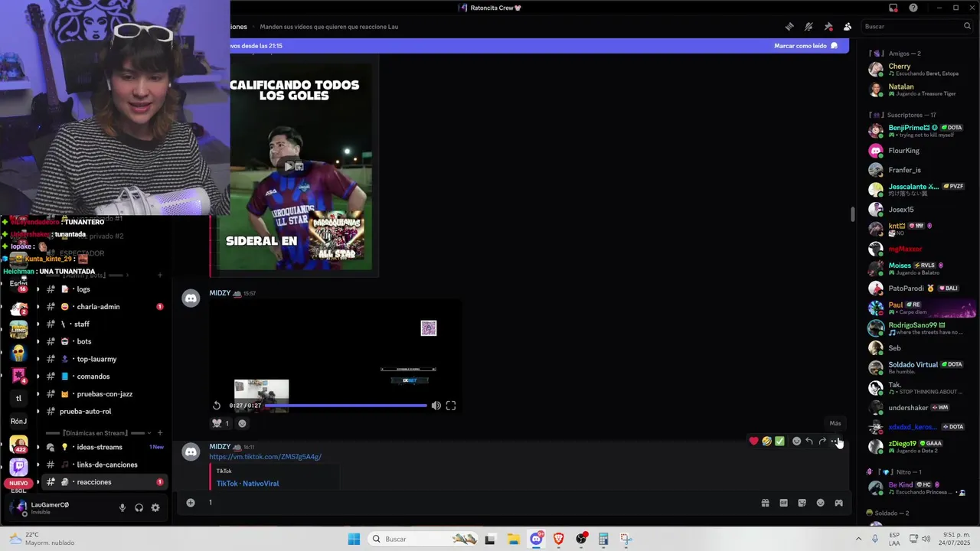Open the TikTok vm.tiktok.com link
980x551 pixels.
tap(265, 457)
